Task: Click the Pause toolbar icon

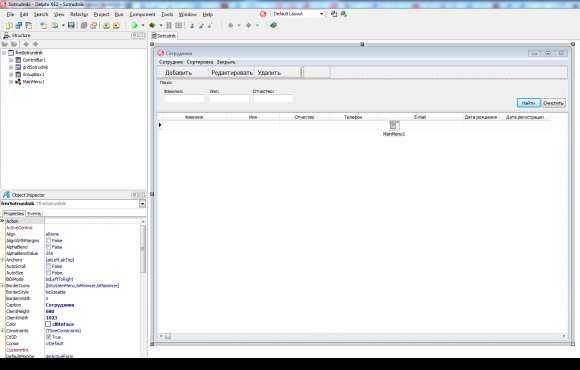Action: click(169, 25)
